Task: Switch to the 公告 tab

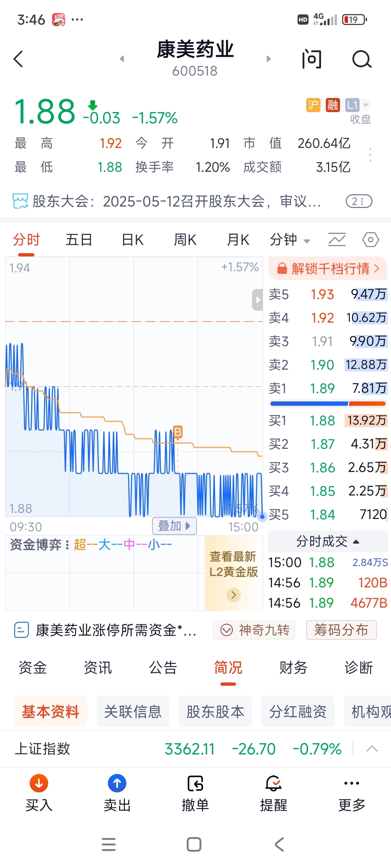Action: coord(163,668)
